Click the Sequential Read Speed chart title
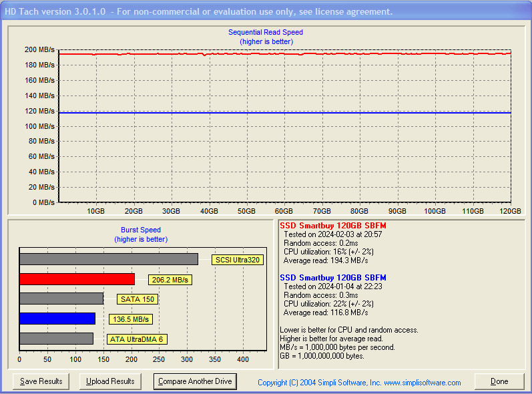The image size is (532, 394). [x=266, y=32]
